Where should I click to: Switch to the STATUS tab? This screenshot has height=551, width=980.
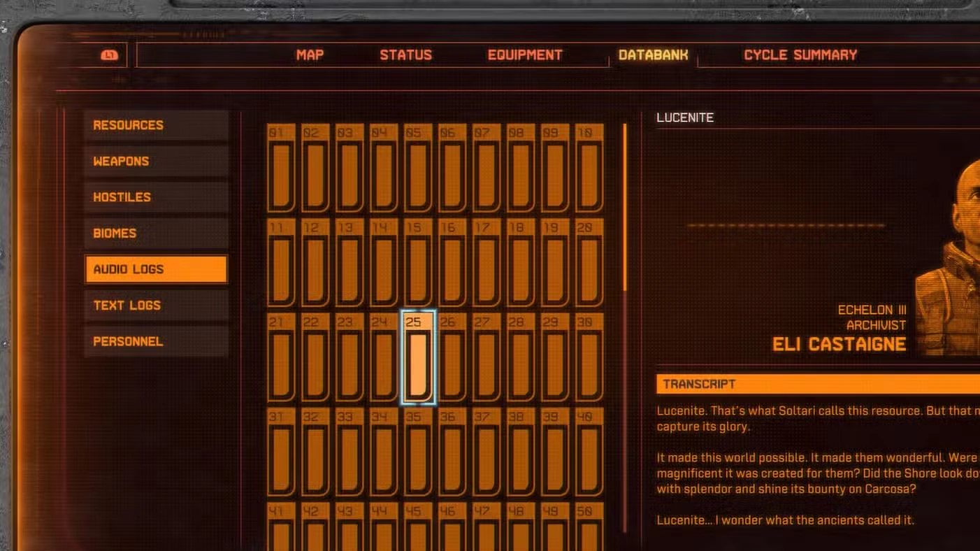pyautogui.click(x=406, y=55)
